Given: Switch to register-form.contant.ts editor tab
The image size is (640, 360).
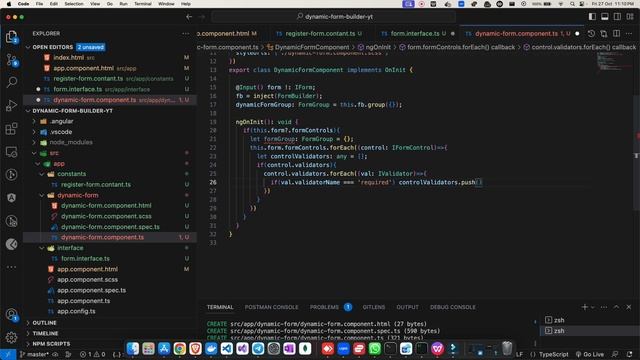Looking at the screenshot, I should (320, 33).
